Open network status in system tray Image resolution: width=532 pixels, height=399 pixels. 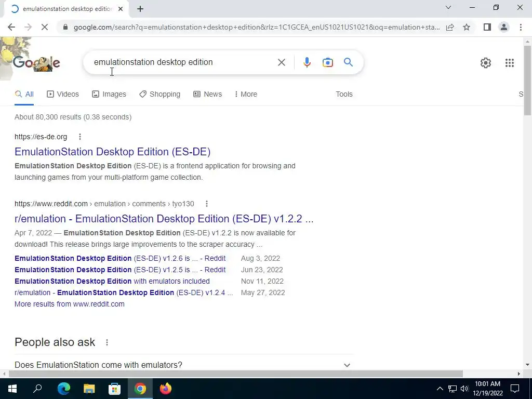[x=453, y=389]
